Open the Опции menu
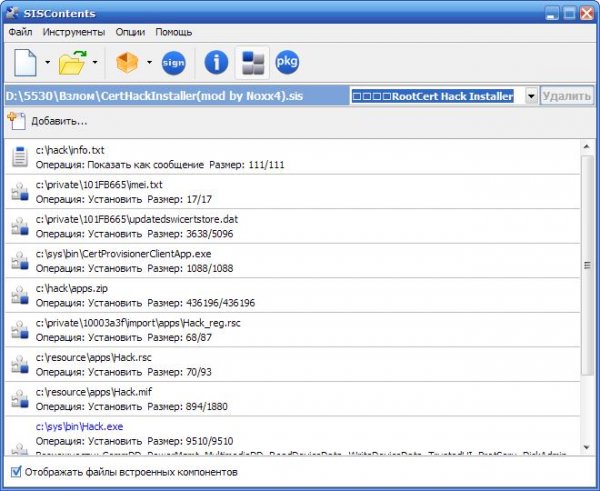 pyautogui.click(x=130, y=32)
